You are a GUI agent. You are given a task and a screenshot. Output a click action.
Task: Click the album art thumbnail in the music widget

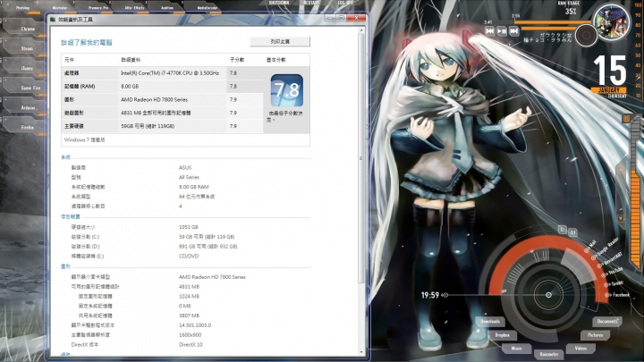(x=612, y=23)
